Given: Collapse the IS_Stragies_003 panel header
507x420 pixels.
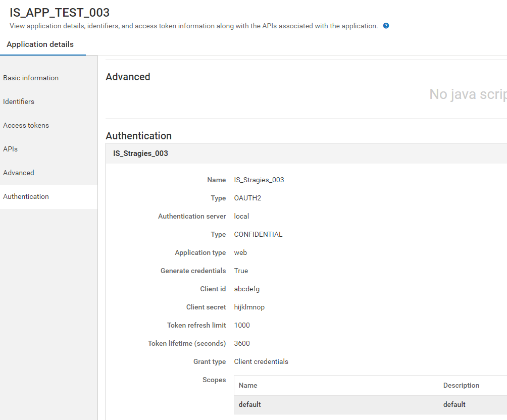Looking at the screenshot, I should [x=140, y=153].
